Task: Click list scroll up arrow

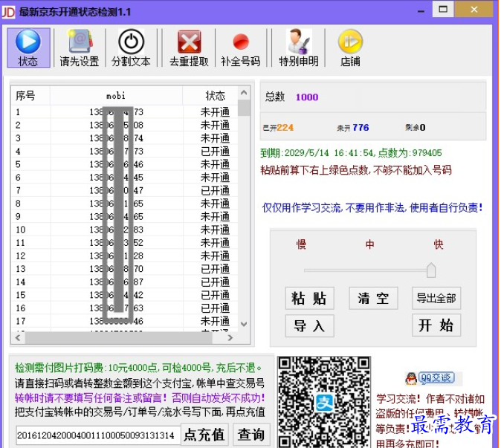Action: [x=244, y=93]
